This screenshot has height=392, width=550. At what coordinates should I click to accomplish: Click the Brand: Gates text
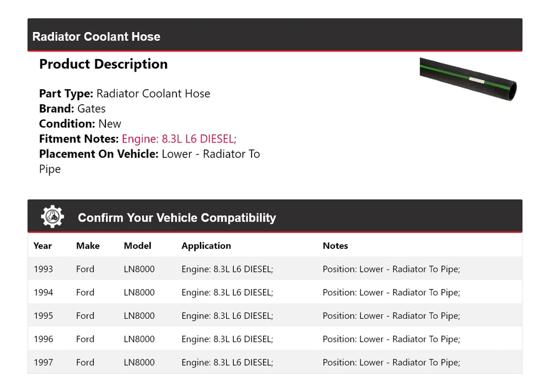pyautogui.click(x=72, y=109)
